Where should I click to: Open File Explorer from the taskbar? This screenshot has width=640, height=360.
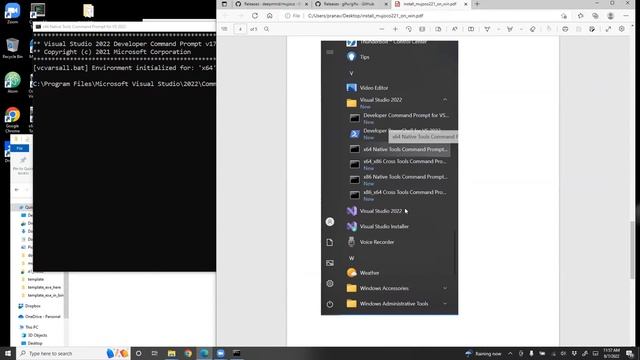click(x=171, y=353)
